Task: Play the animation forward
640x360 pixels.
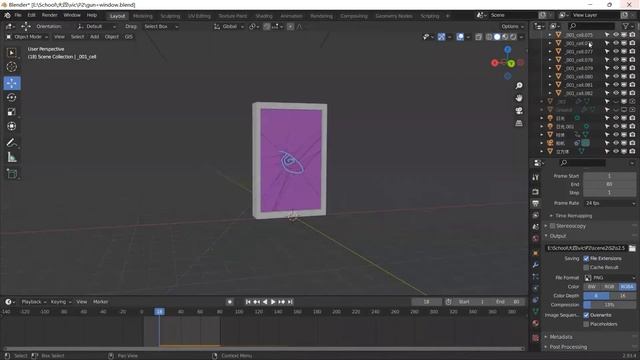Action: (273, 302)
